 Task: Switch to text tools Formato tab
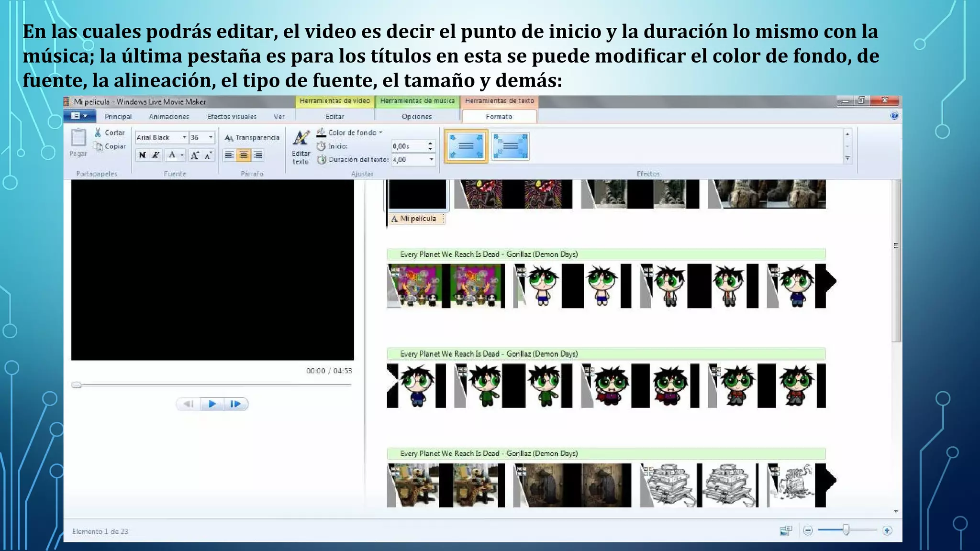499,117
